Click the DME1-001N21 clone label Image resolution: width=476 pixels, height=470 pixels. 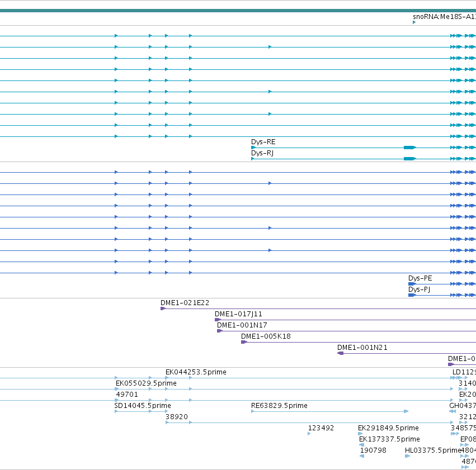[x=362, y=348]
